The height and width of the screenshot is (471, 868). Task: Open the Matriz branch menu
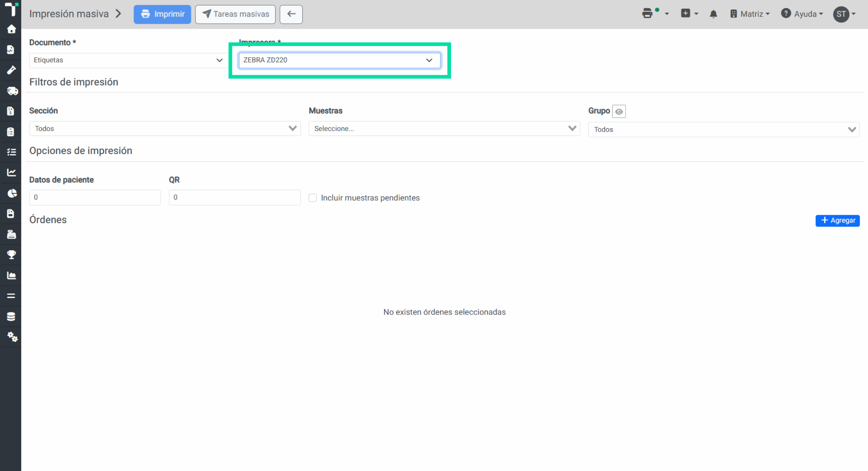click(750, 14)
